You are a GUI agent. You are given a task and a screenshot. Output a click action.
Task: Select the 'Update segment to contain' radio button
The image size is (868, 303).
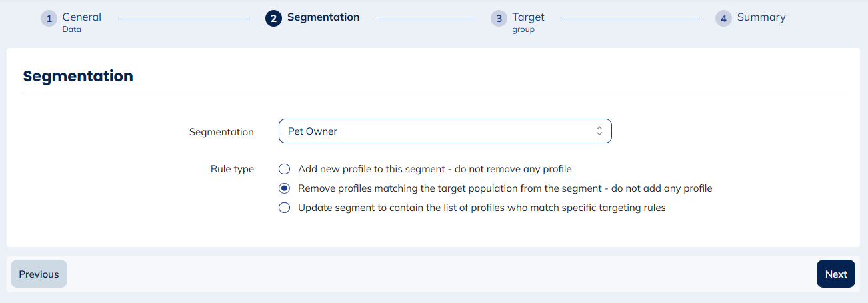point(285,208)
